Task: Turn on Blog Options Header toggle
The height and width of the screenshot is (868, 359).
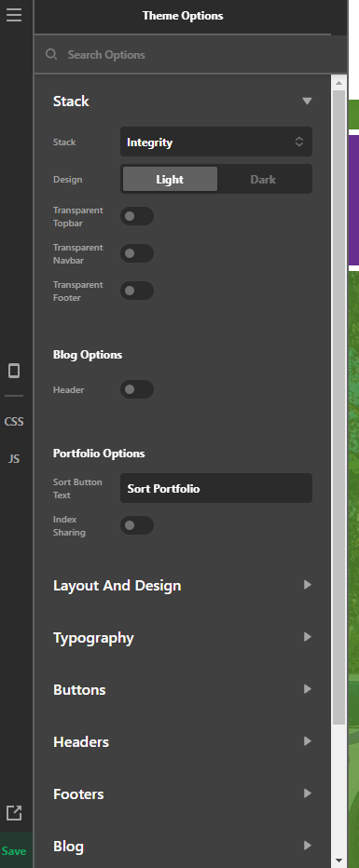Action: (x=137, y=389)
